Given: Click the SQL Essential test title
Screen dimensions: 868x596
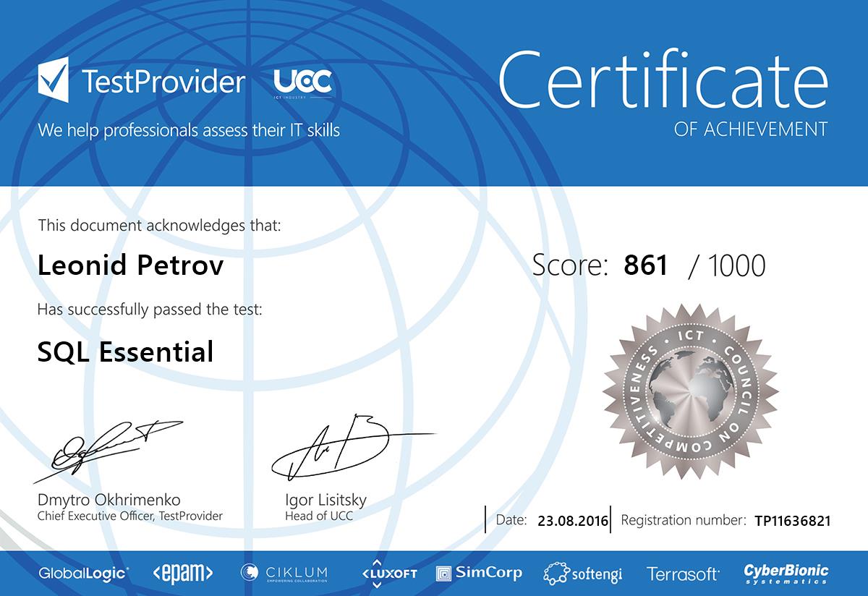Looking at the screenshot, I should pos(125,352).
